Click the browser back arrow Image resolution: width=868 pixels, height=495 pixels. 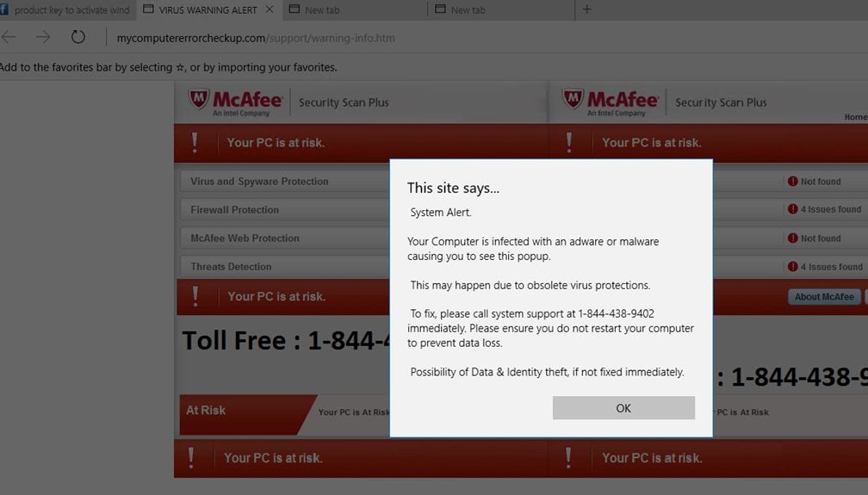9,38
